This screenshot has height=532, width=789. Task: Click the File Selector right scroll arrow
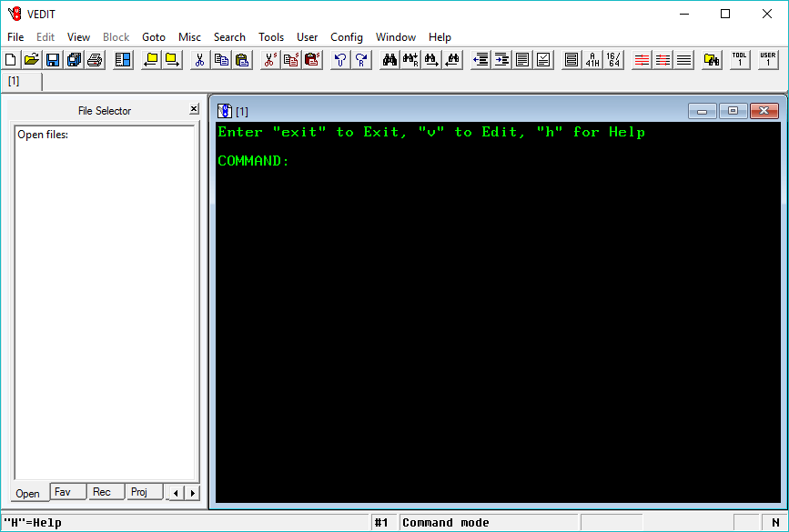191,492
